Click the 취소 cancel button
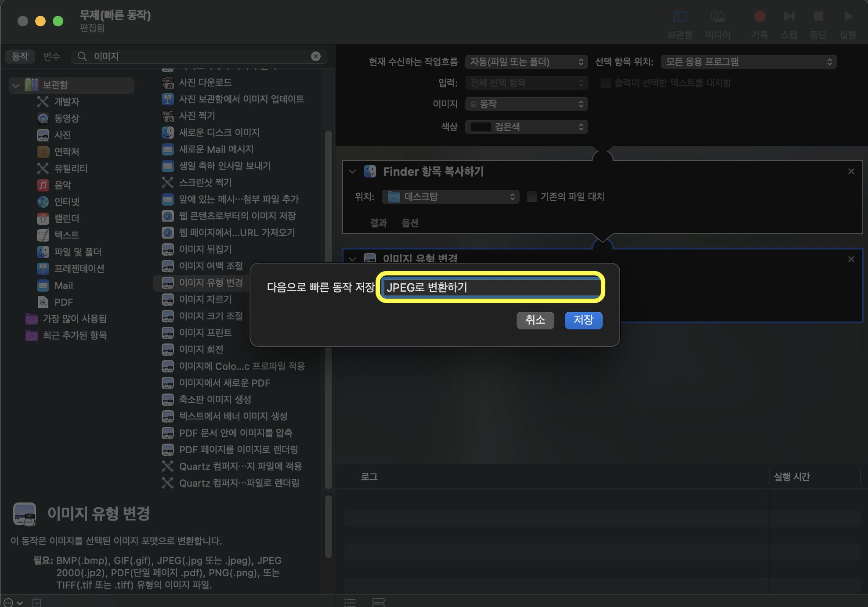868x607 pixels. coord(535,320)
